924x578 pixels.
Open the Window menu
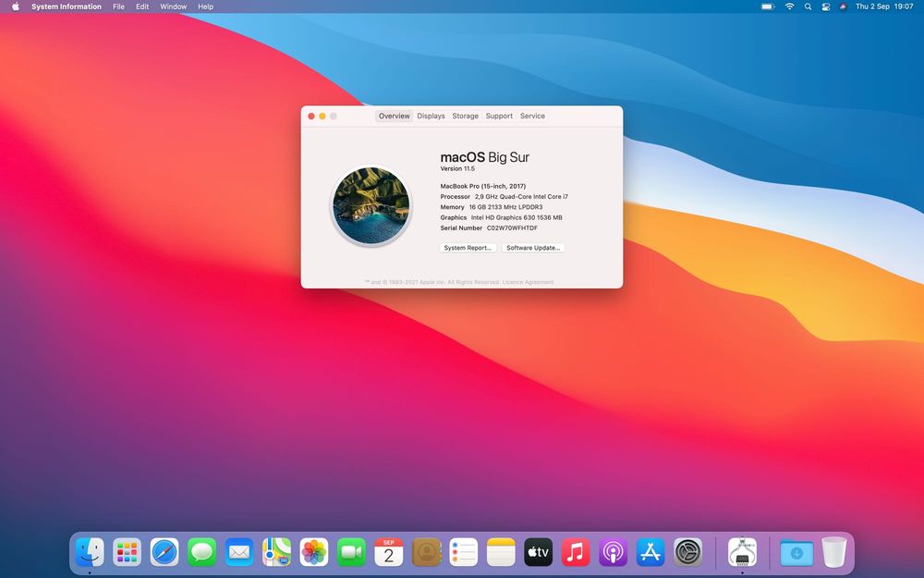tap(174, 6)
